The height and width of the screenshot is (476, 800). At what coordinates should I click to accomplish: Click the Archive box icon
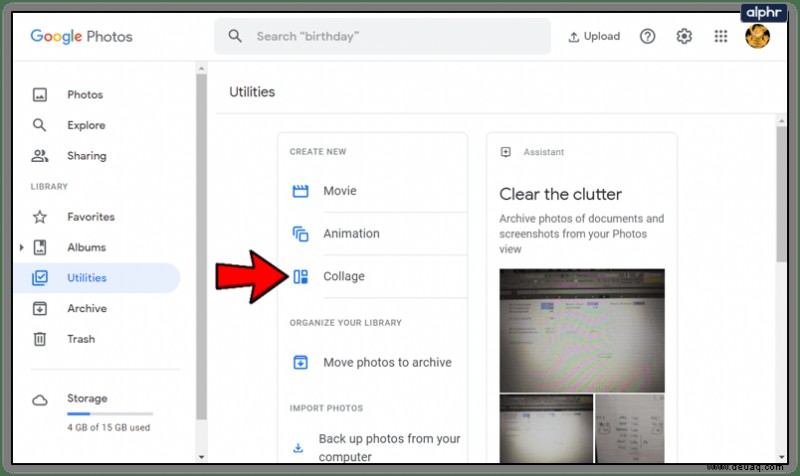tap(40, 309)
